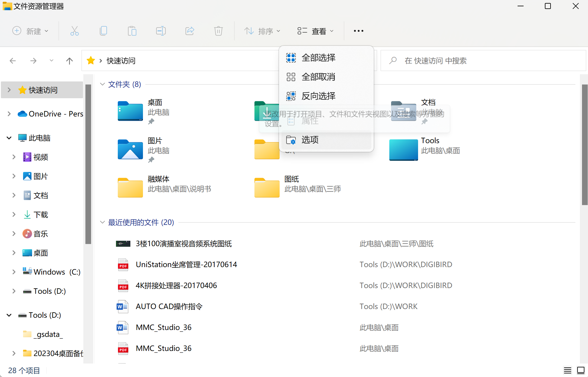
Task: Go back with the left arrow
Action: coord(13,61)
